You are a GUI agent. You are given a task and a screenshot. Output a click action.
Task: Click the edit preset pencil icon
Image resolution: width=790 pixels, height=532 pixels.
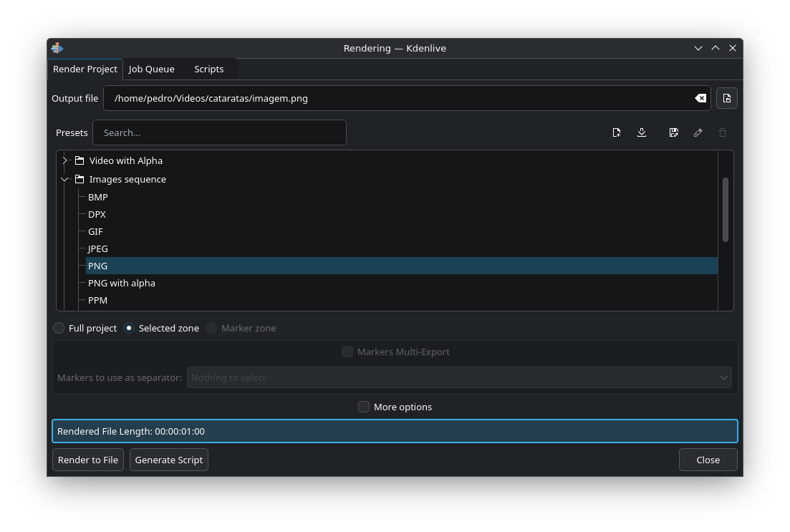698,132
